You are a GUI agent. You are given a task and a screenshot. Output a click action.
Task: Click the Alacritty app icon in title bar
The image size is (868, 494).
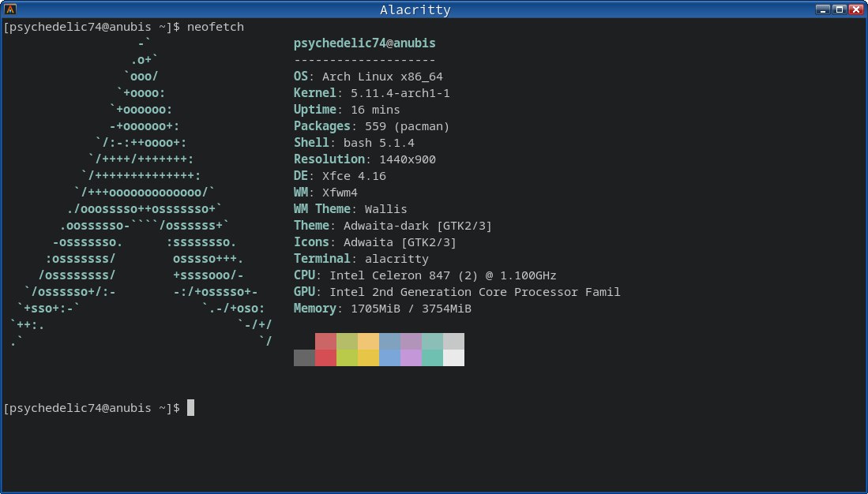10,9
